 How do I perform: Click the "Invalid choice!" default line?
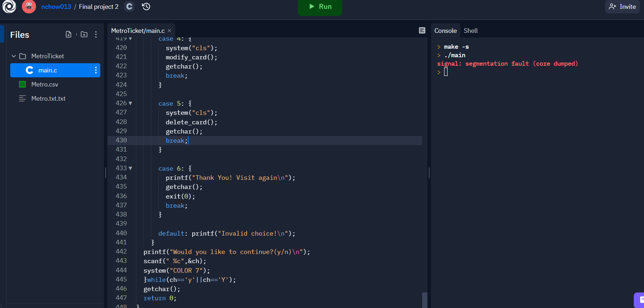coord(227,233)
